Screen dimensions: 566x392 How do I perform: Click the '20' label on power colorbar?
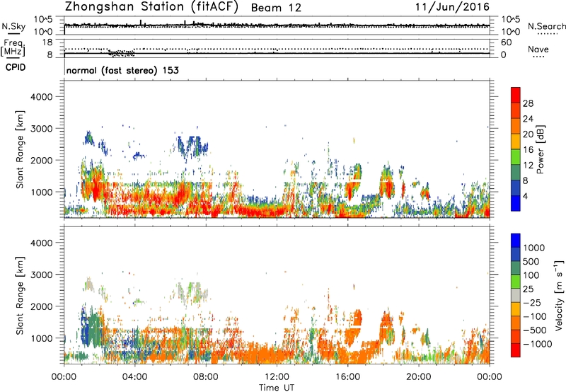point(528,134)
